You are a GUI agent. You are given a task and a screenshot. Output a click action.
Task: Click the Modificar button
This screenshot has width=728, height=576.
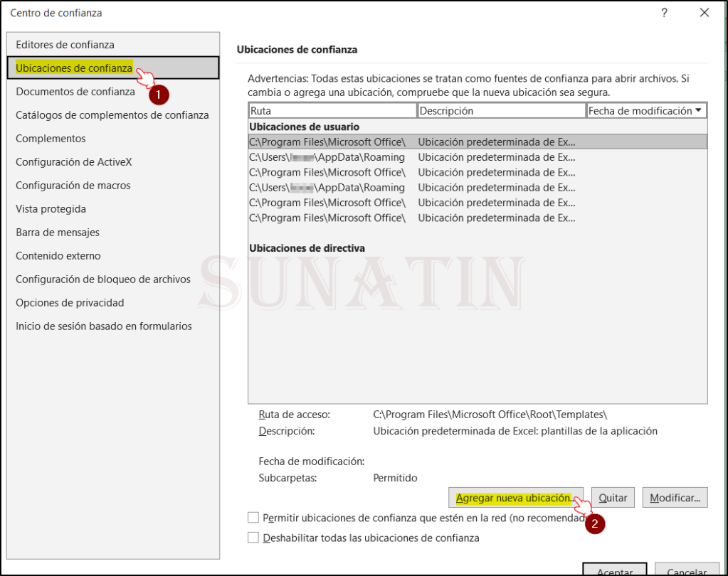(675, 498)
